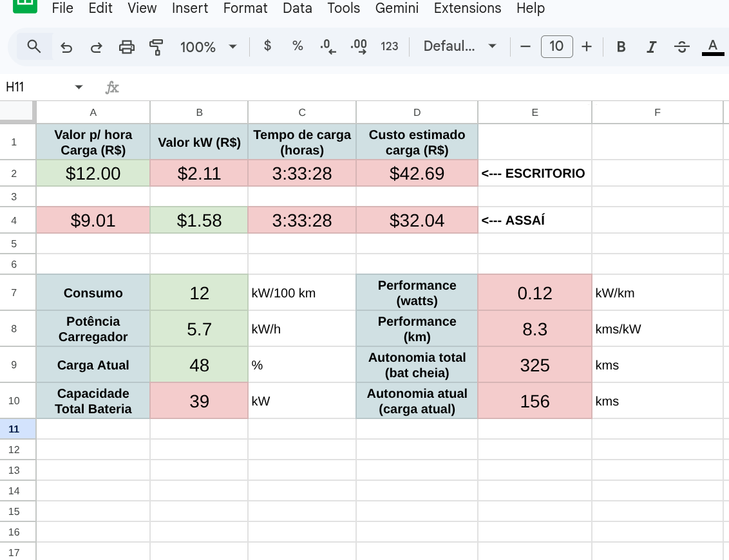
Task: Print the spreadsheet
Action: (127, 46)
